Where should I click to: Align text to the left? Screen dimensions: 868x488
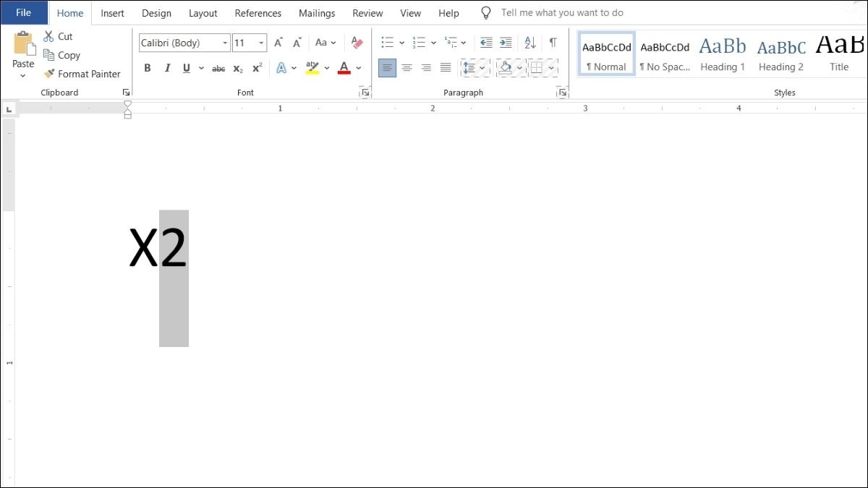pos(388,69)
